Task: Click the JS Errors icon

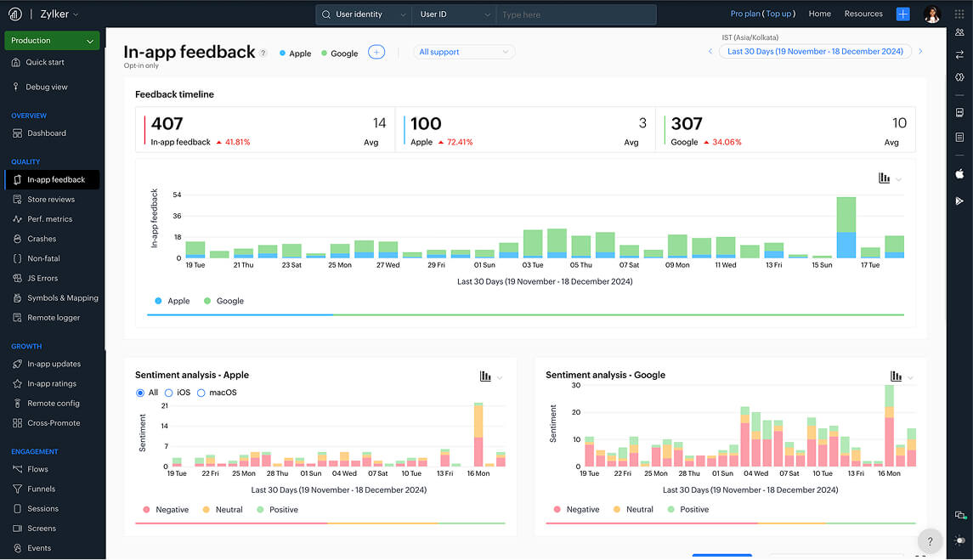Action: coord(17,278)
